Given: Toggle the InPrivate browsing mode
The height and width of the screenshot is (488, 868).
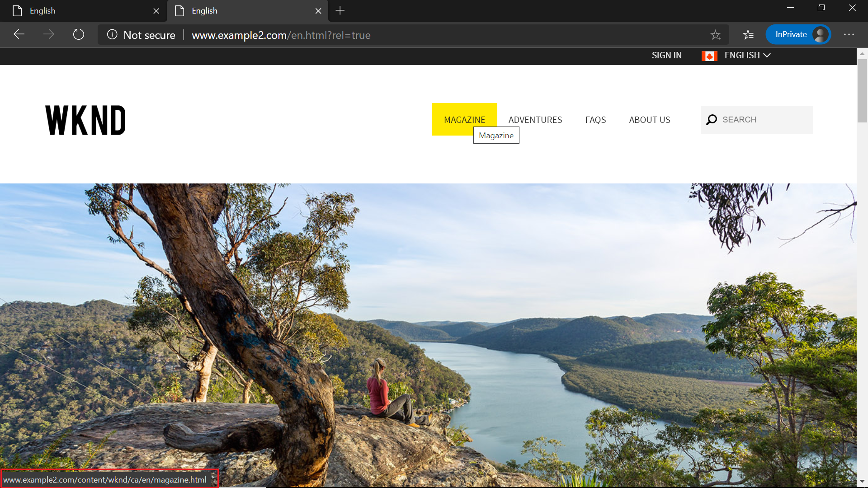Looking at the screenshot, I should pos(797,34).
